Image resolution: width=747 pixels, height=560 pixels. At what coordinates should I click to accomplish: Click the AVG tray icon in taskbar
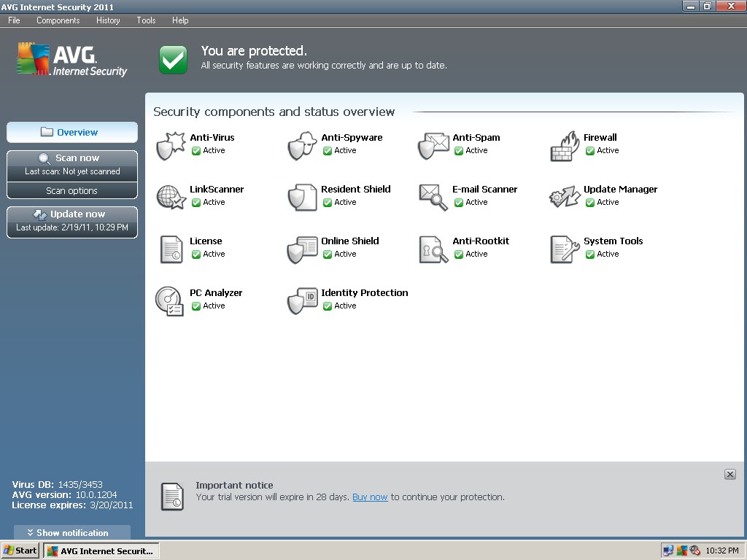(x=682, y=551)
